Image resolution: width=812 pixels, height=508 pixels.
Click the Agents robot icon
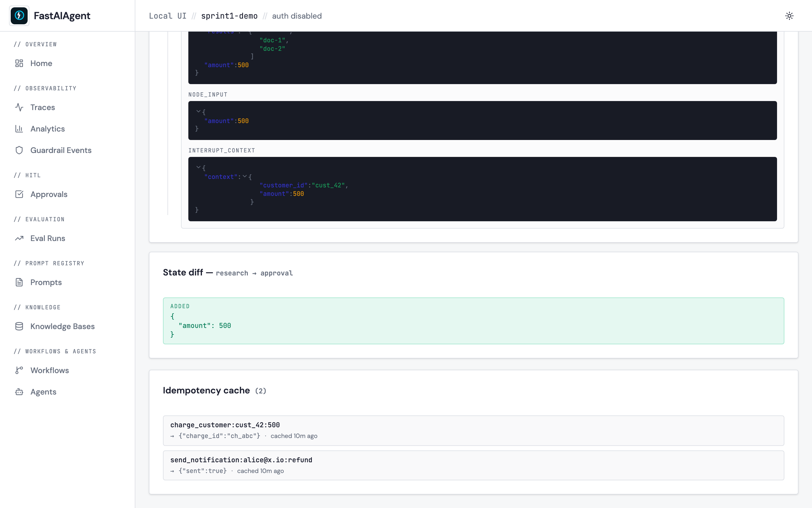click(x=19, y=392)
